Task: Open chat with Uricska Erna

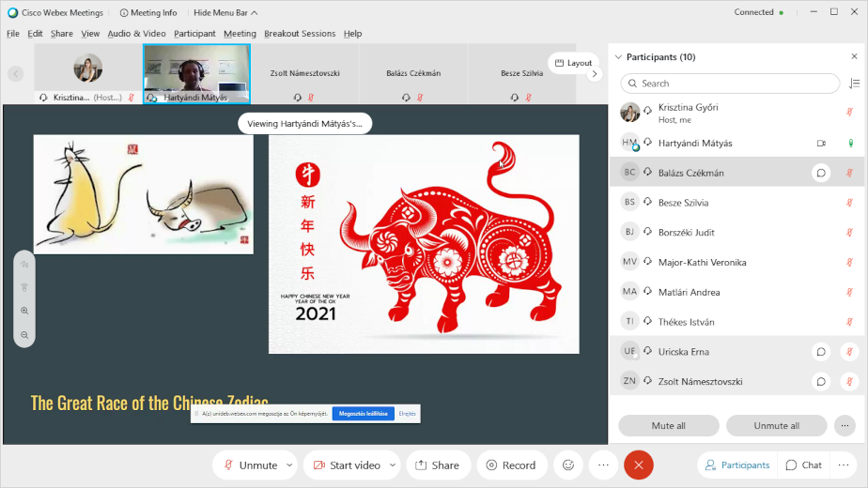Action: (x=821, y=352)
